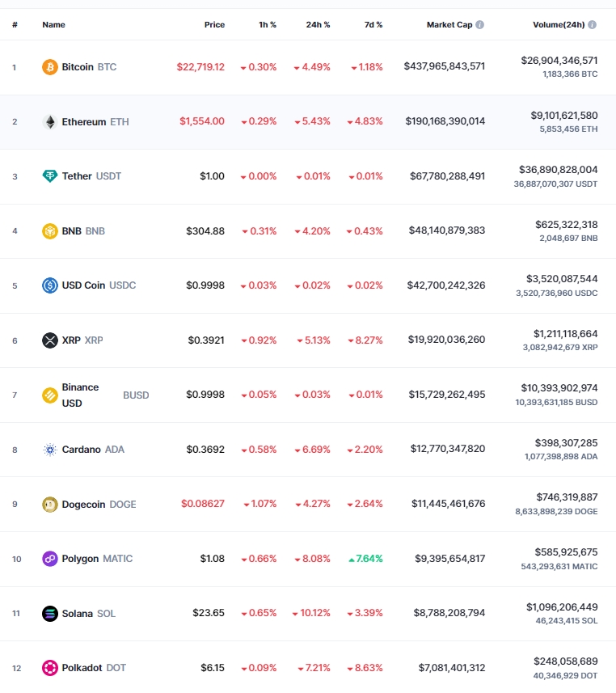Click the Dogecoin logo icon
Viewport: 616px width, 693px height.
(x=50, y=505)
